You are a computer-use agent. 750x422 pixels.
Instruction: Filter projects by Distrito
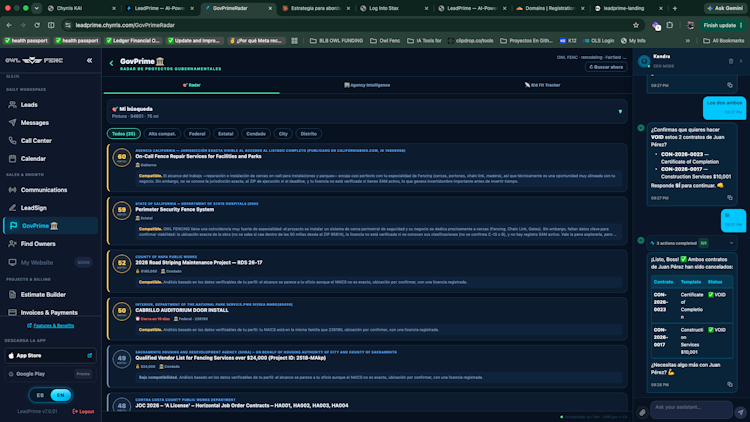pyautogui.click(x=309, y=133)
